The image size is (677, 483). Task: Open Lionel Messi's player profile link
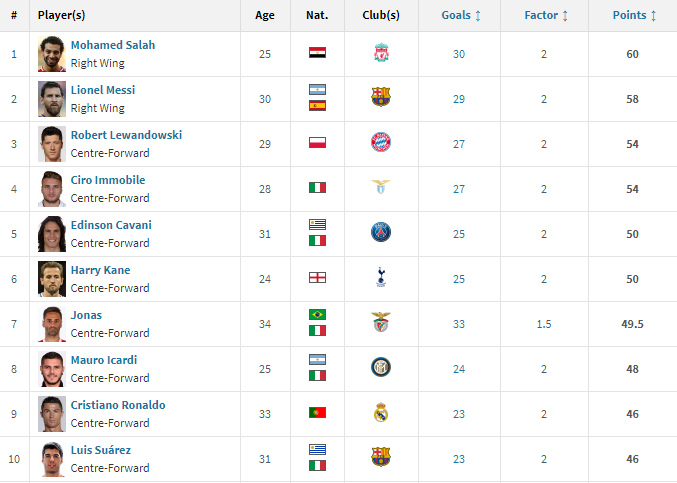(102, 90)
